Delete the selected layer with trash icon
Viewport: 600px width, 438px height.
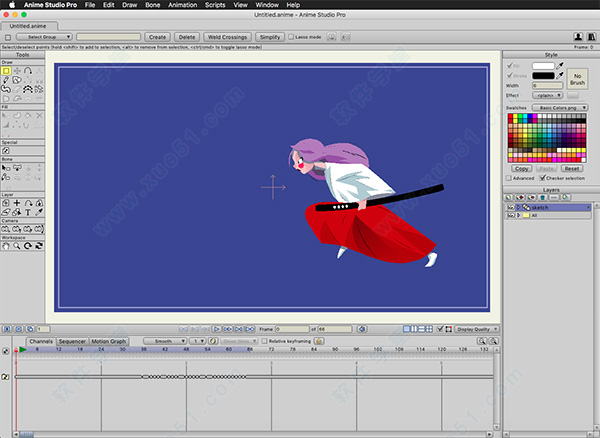pyautogui.click(x=543, y=197)
